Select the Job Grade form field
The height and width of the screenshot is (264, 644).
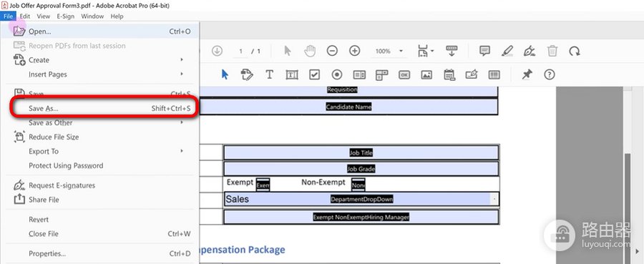click(x=361, y=169)
